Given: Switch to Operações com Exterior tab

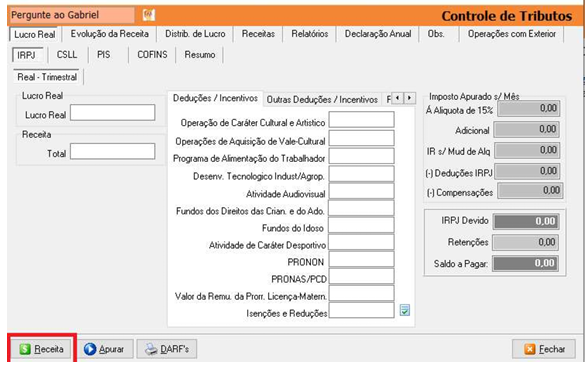Looking at the screenshot, I should pyautogui.click(x=512, y=34).
